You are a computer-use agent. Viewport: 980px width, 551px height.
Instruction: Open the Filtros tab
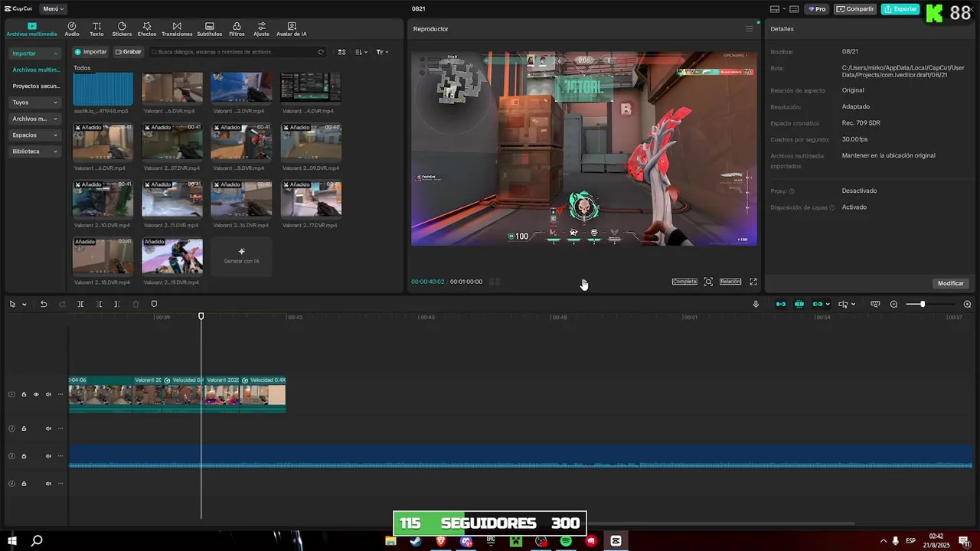237,29
